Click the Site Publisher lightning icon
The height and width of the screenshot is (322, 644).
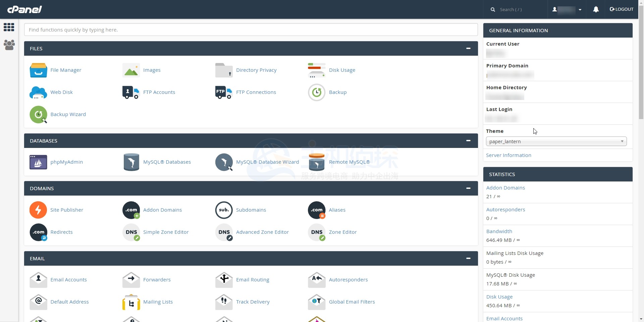pos(38,210)
